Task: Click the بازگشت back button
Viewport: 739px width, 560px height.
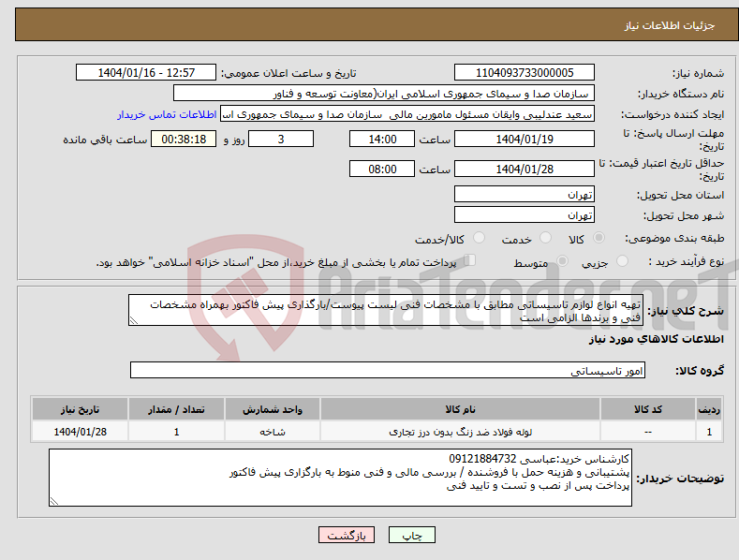Action: point(347,535)
